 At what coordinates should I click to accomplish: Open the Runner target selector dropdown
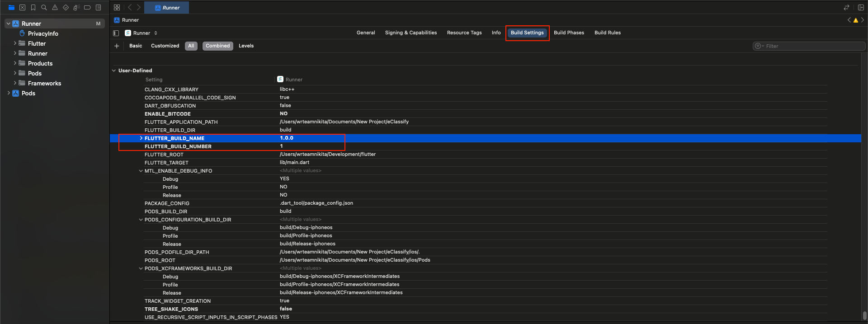point(141,33)
